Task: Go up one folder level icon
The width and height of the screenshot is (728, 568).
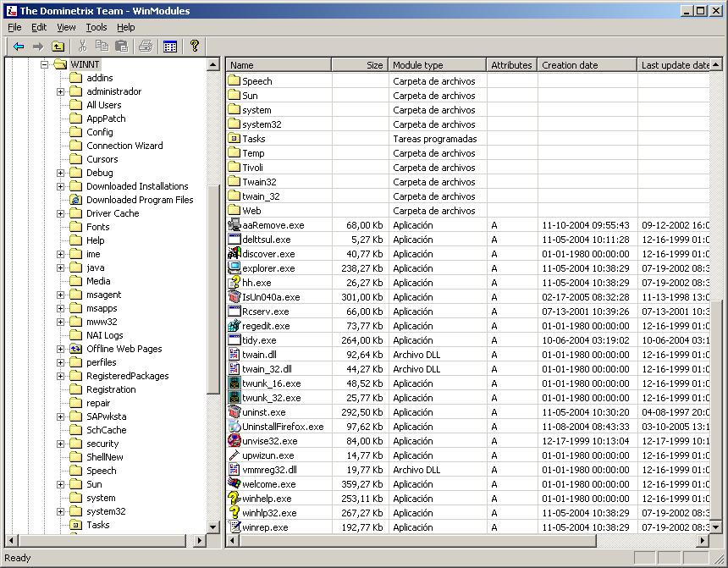Action: [x=58, y=47]
